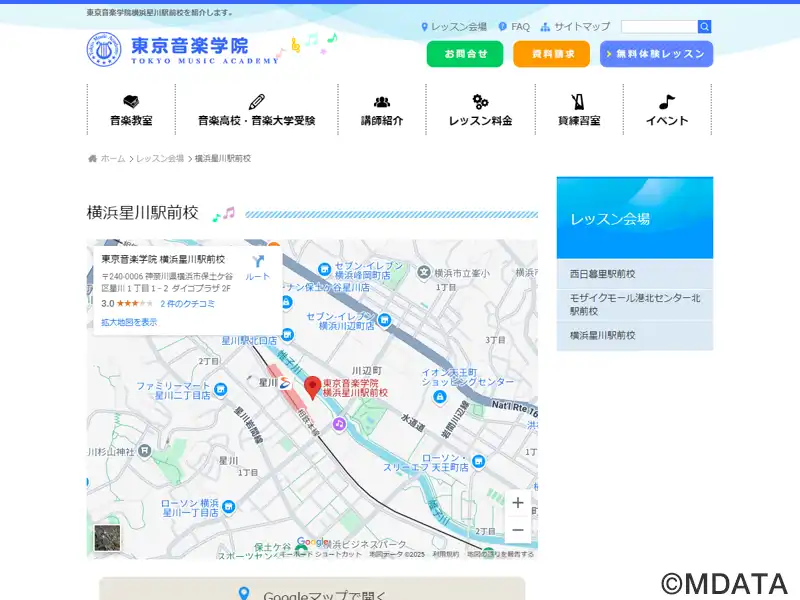The height and width of the screenshot is (600, 800).
Task: Open the 講師紹介 menu item
Action: coord(382,110)
